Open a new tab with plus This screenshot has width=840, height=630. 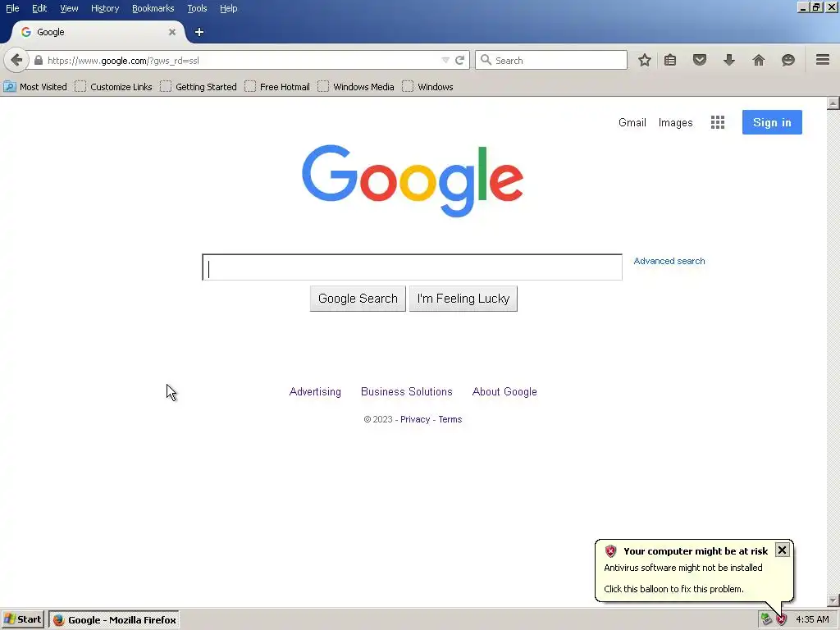199,32
